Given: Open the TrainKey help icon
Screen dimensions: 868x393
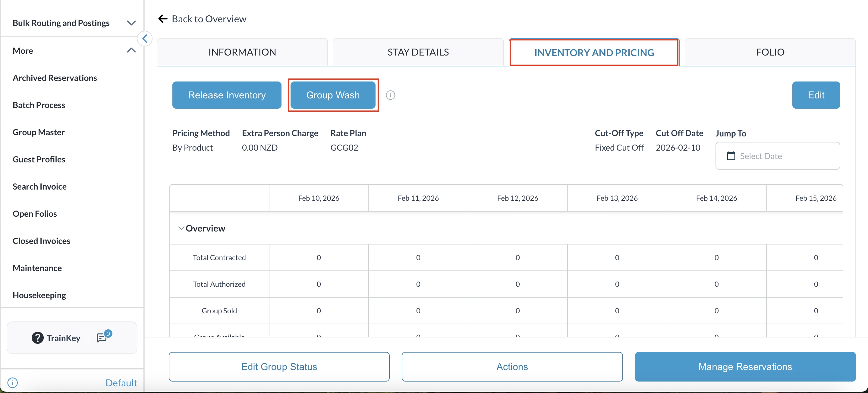Looking at the screenshot, I should coord(37,338).
